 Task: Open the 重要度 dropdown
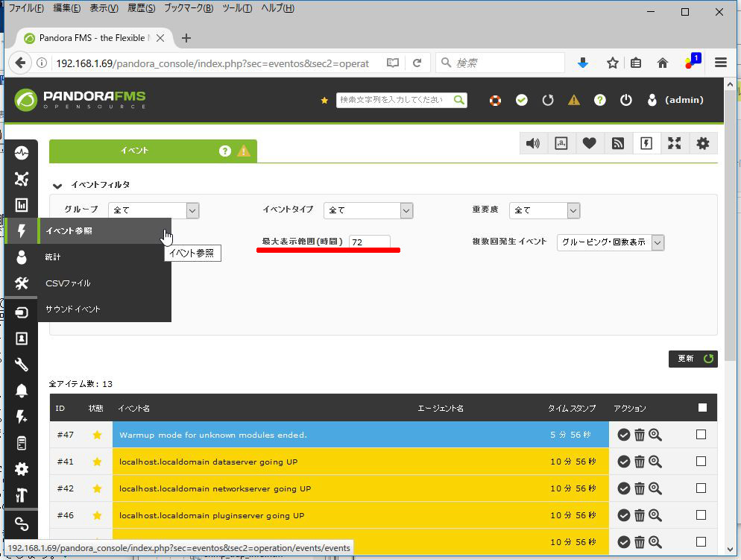pyautogui.click(x=544, y=210)
